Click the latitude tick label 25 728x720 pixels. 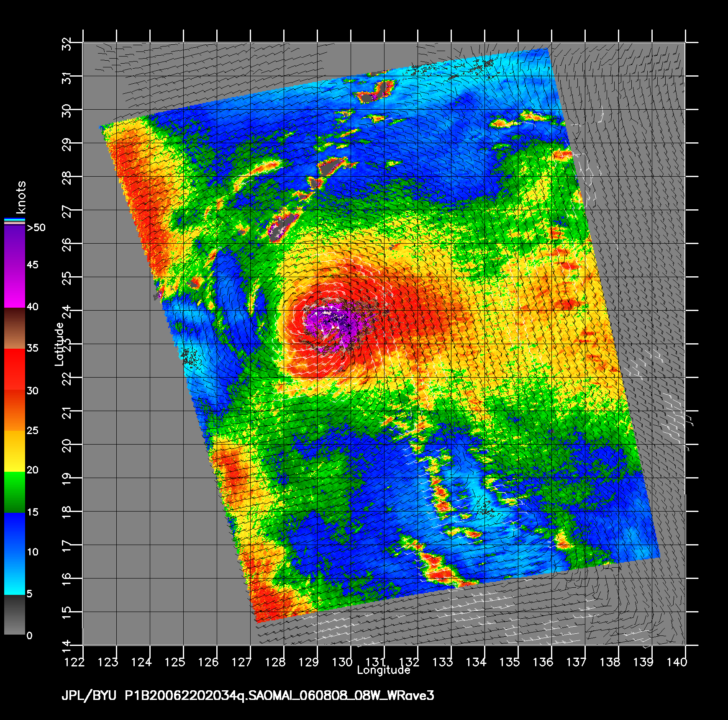pos(67,278)
